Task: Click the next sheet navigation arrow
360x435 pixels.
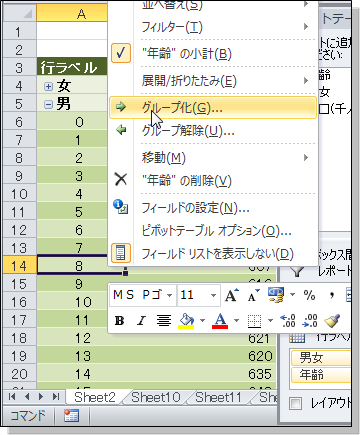Action: 41,397
